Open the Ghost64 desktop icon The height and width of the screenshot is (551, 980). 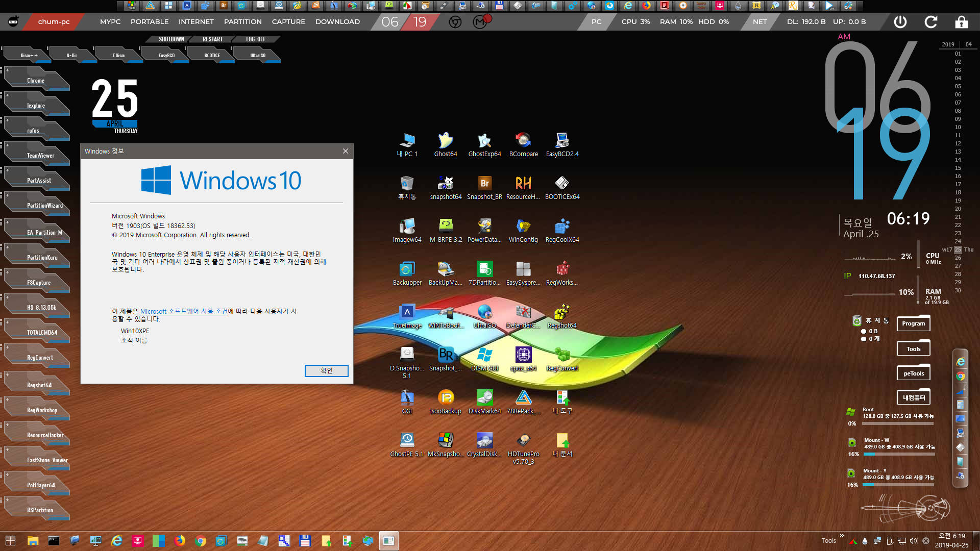point(446,144)
